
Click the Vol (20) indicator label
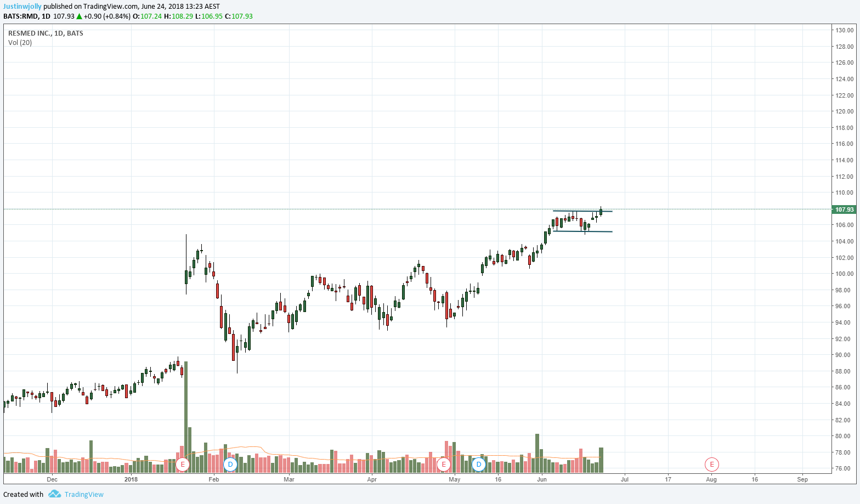(20, 43)
